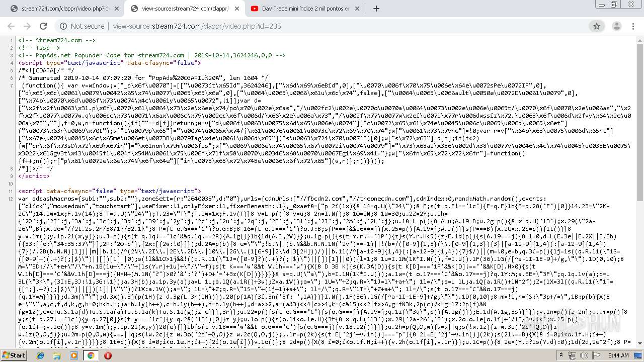Click line number 7 in the gutter

pyautogui.click(x=12, y=85)
